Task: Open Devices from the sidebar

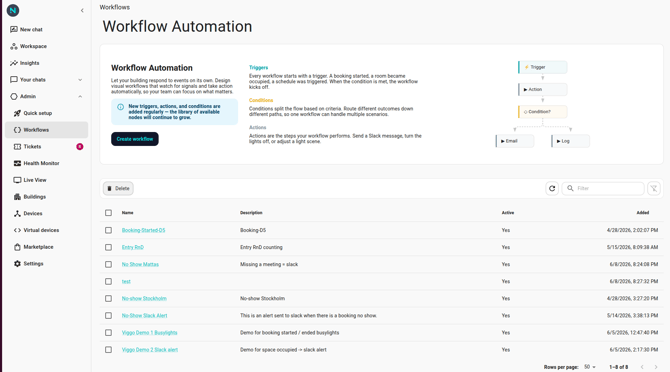Action: (47, 214)
